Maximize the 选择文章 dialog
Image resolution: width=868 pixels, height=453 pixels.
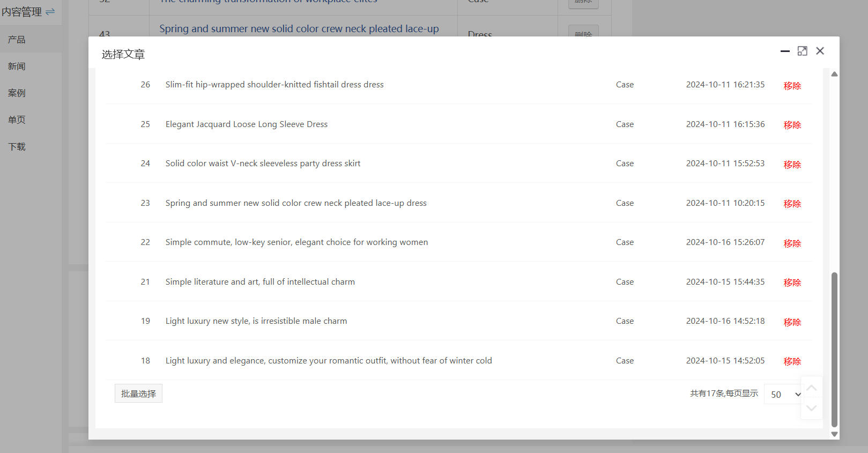[x=802, y=51]
